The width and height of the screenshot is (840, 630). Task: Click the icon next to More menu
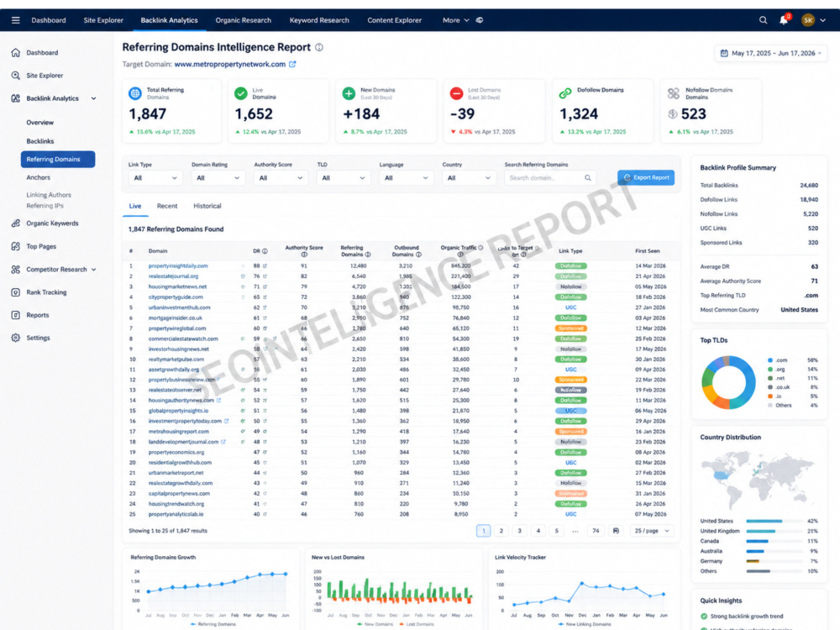[480, 20]
